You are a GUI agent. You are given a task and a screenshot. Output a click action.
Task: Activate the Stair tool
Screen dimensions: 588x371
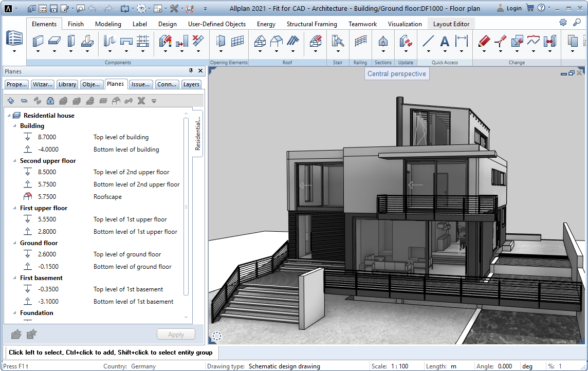(x=337, y=40)
